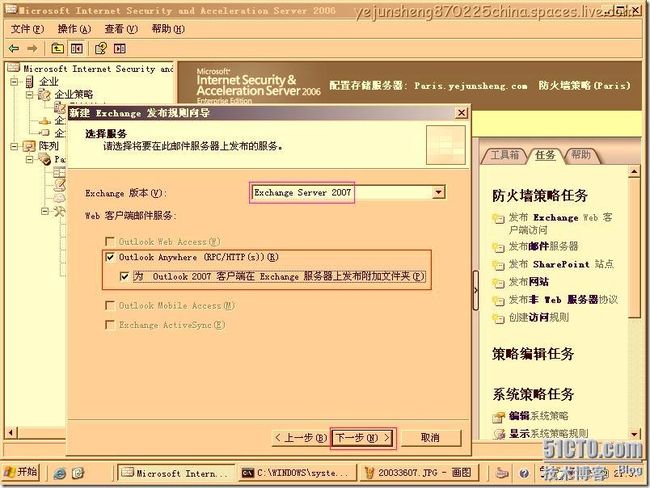The image size is (650, 488).
Task: Collapse the task pane splitter handle
Action: click(475, 290)
